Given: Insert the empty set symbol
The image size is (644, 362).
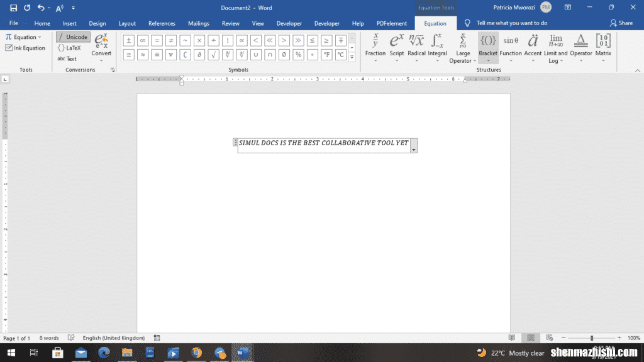Looking at the screenshot, I should point(284,55).
